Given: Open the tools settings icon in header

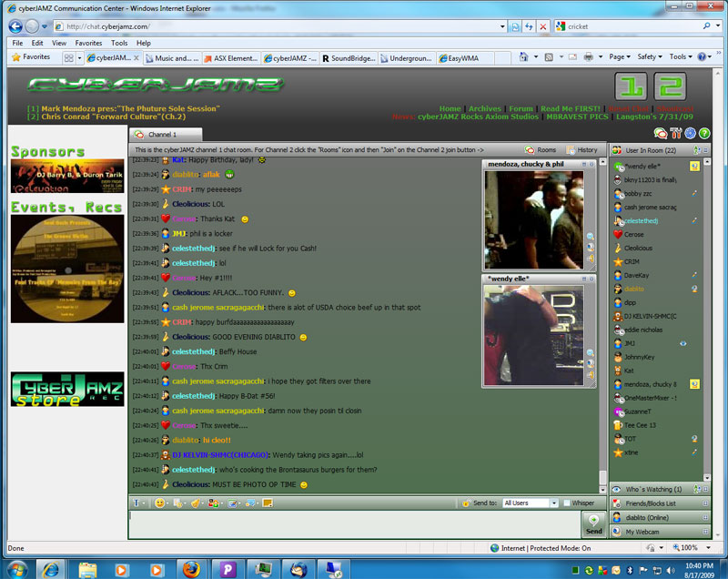Looking at the screenshot, I should (x=676, y=134).
